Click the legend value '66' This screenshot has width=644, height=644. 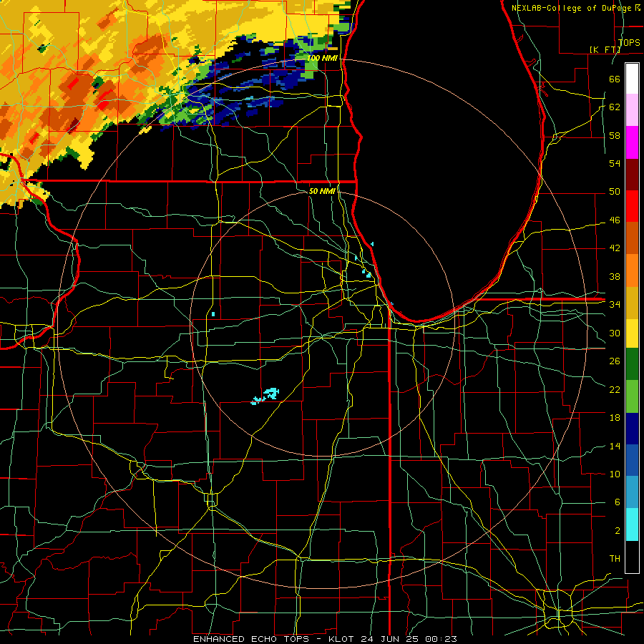[x=615, y=79]
